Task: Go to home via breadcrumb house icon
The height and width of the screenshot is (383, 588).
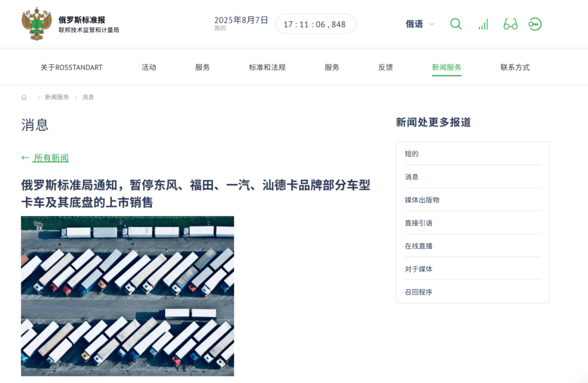Action: click(24, 97)
